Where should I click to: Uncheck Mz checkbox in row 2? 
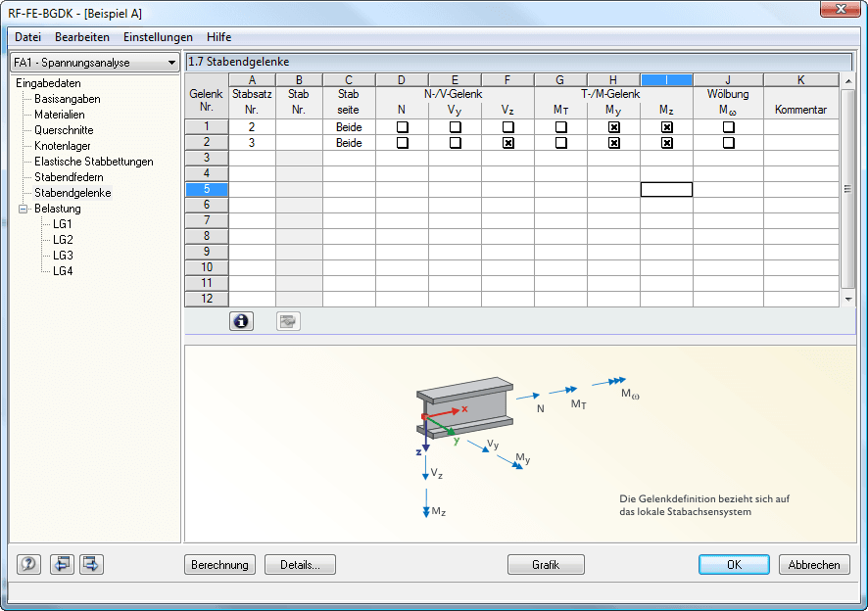666,143
